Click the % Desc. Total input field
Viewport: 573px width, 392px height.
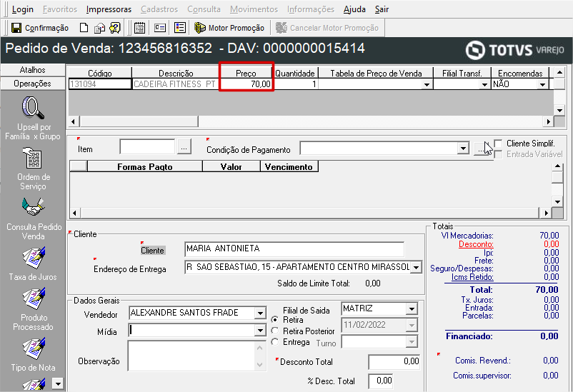click(x=381, y=381)
